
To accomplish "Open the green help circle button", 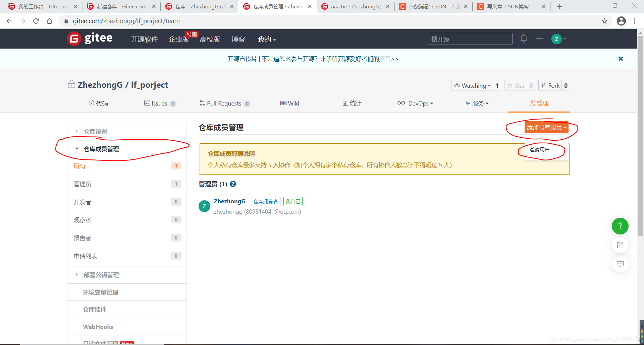I will tap(620, 226).
